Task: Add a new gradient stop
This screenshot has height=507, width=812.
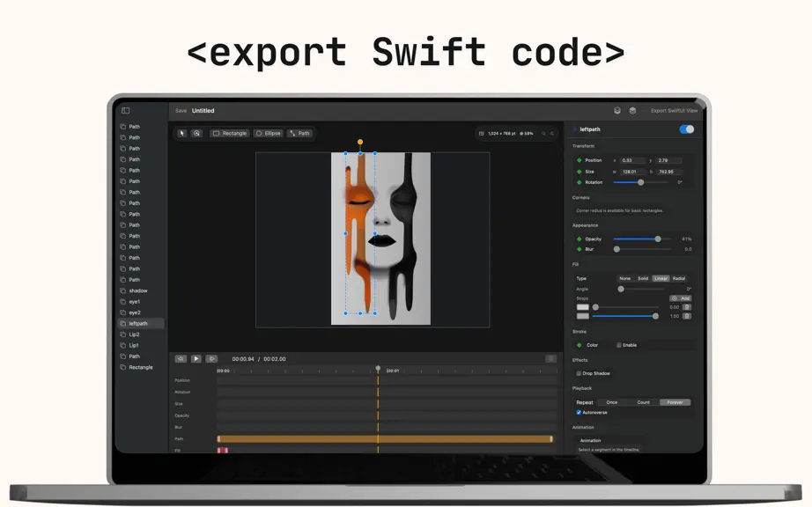Action: pyautogui.click(x=681, y=298)
